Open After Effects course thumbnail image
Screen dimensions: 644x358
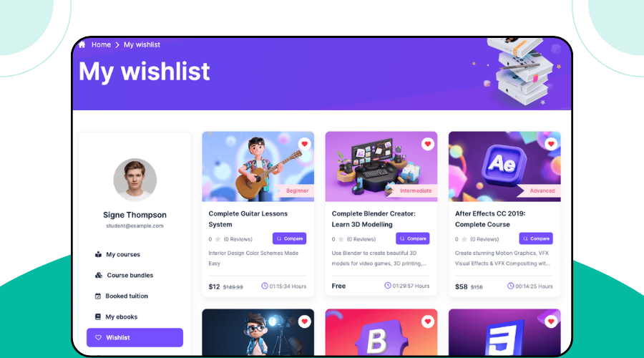pos(504,166)
